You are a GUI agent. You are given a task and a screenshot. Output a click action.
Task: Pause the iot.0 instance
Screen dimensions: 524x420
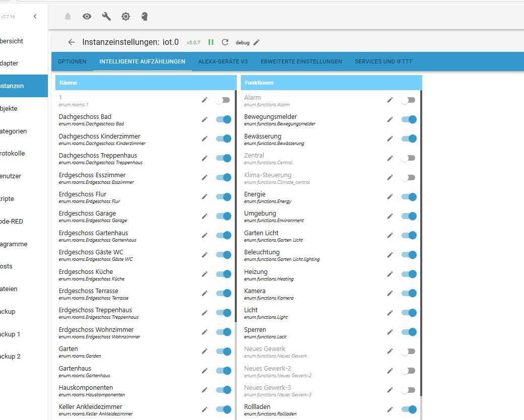point(211,42)
